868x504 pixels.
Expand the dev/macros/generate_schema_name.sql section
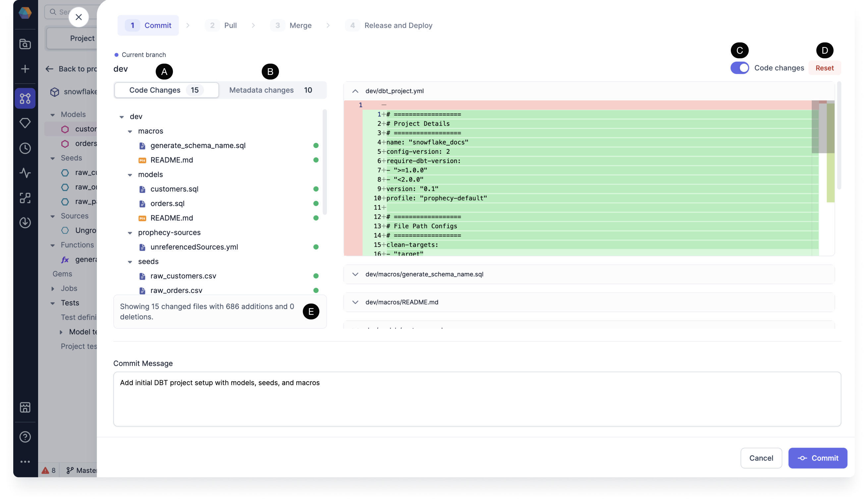(354, 274)
